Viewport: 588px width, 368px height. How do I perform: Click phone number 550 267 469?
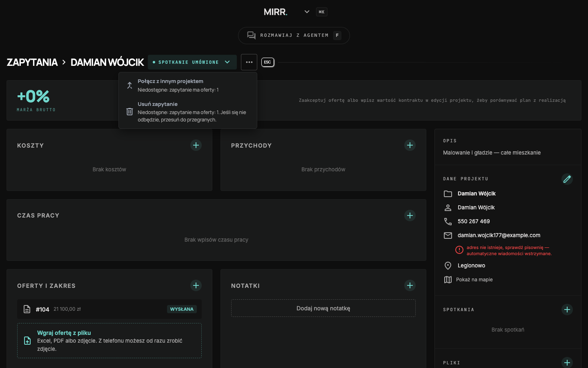(474, 221)
